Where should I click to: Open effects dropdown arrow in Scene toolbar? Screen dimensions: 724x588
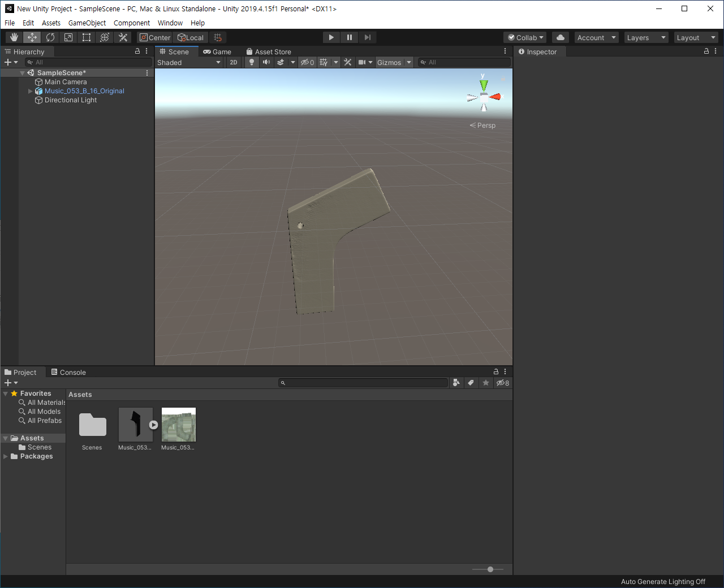click(293, 62)
